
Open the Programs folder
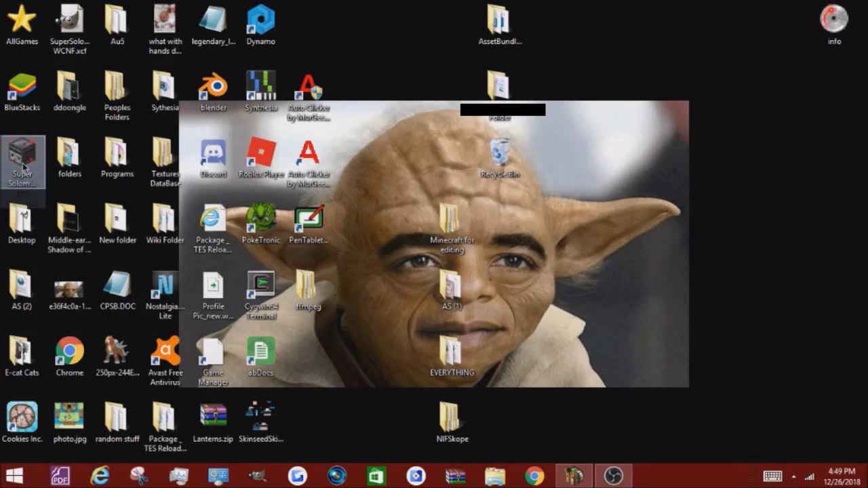coord(117,158)
